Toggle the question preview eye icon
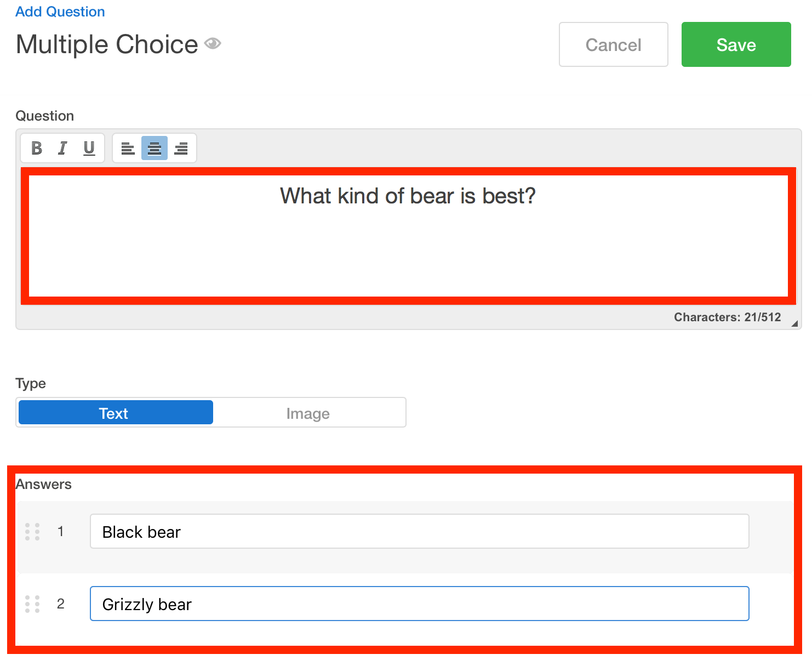This screenshot has height=660, width=812. (x=213, y=43)
